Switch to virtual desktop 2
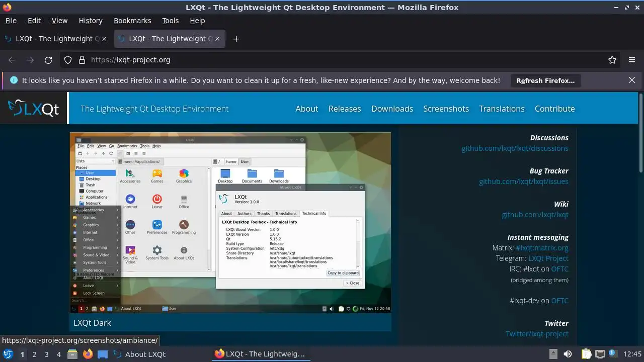Image resolution: width=644 pixels, height=362 pixels. (34, 354)
